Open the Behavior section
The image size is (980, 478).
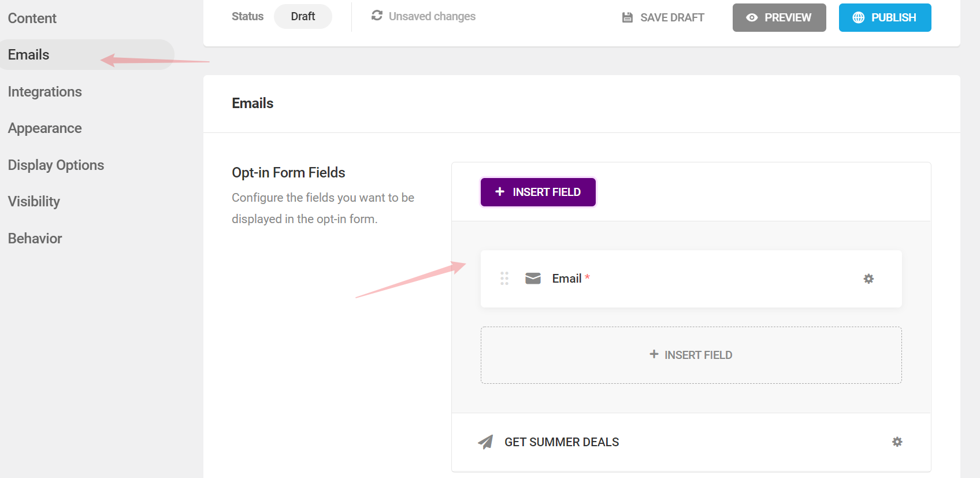tap(35, 239)
